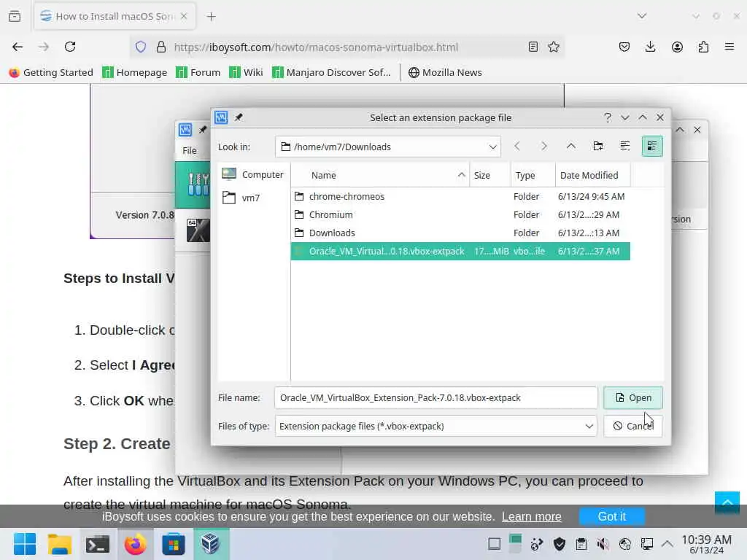Screen dimensions: 747x560
Task: Open Firefox extensions icon
Action: (x=703, y=47)
